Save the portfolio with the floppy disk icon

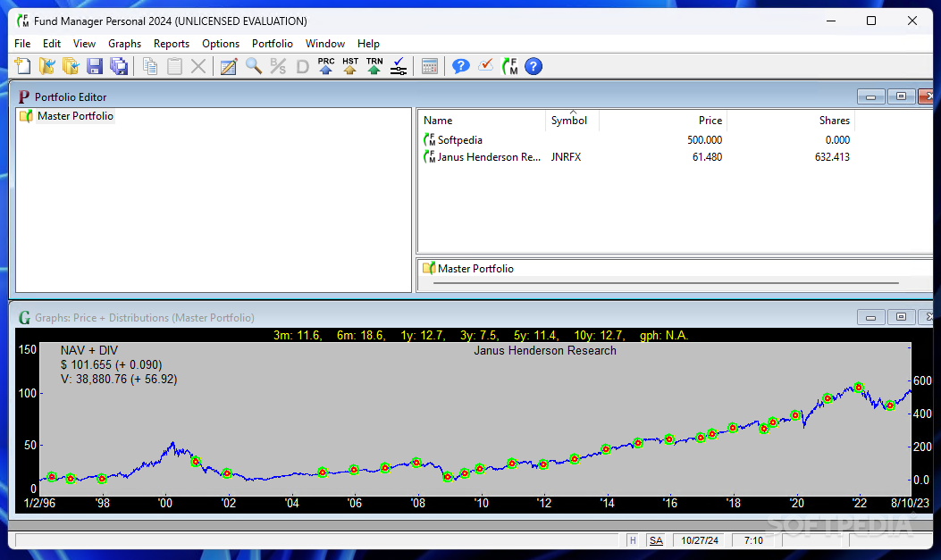tap(95, 66)
